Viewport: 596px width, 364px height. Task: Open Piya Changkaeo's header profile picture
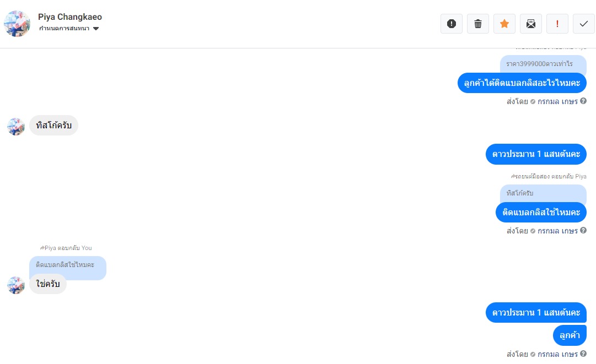click(17, 23)
